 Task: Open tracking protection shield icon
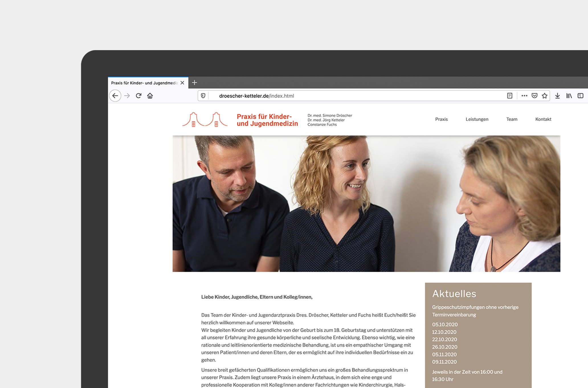(203, 96)
